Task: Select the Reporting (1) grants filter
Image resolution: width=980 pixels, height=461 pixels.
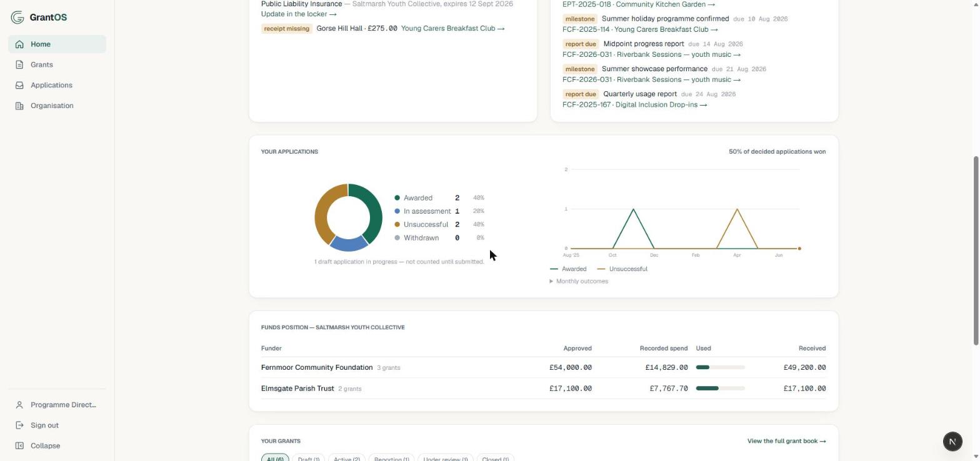Action: pyautogui.click(x=392, y=459)
